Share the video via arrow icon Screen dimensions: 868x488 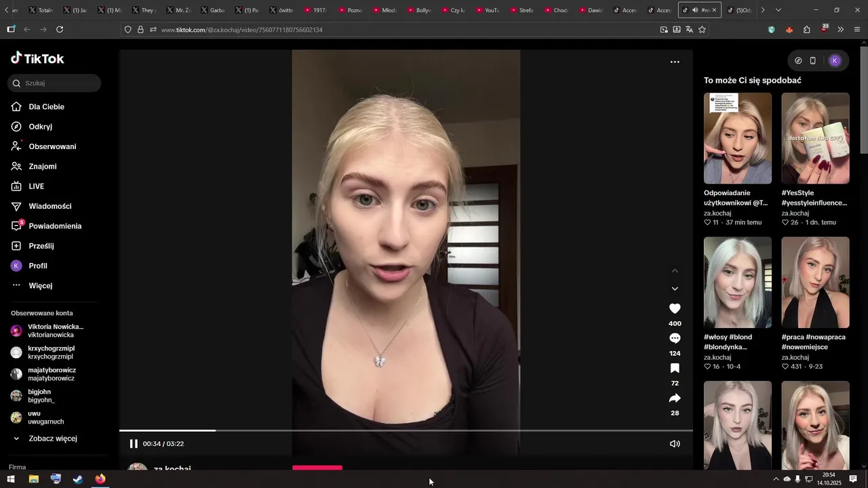[675, 398]
